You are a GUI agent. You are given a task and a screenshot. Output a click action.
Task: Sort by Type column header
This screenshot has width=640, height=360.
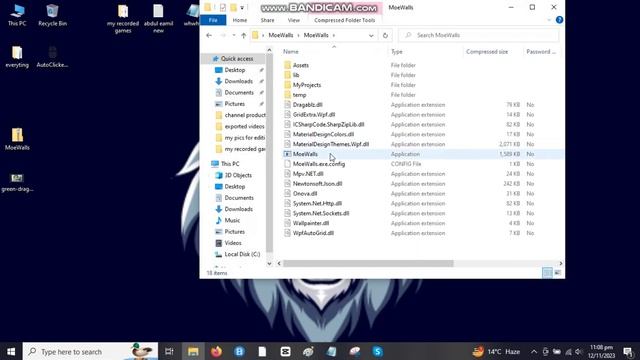point(397,52)
